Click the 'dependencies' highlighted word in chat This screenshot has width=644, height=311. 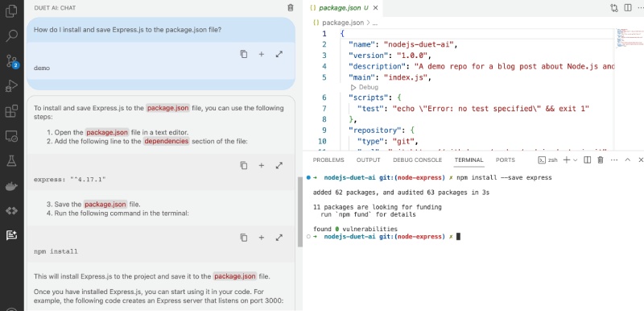(x=167, y=141)
